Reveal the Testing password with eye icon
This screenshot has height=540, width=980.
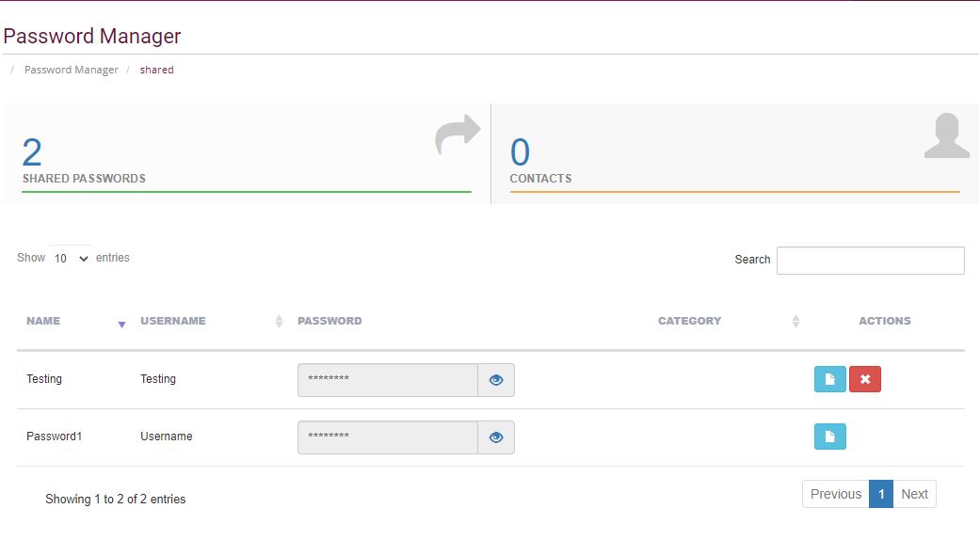[x=496, y=380]
